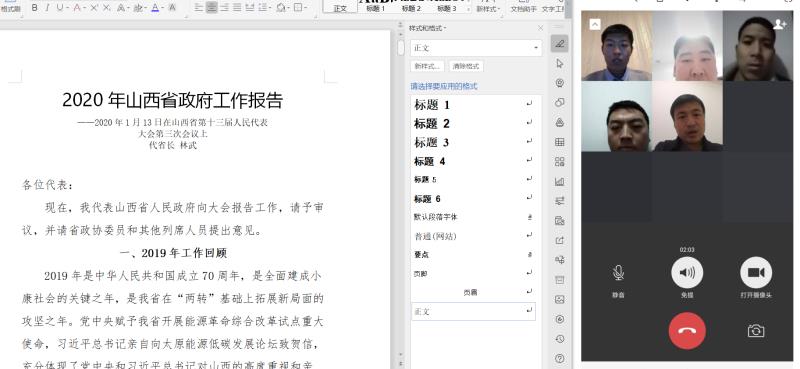Screen dimensions: 800x369
Task: Open the picture icon in sidebar
Action: tap(560, 300)
